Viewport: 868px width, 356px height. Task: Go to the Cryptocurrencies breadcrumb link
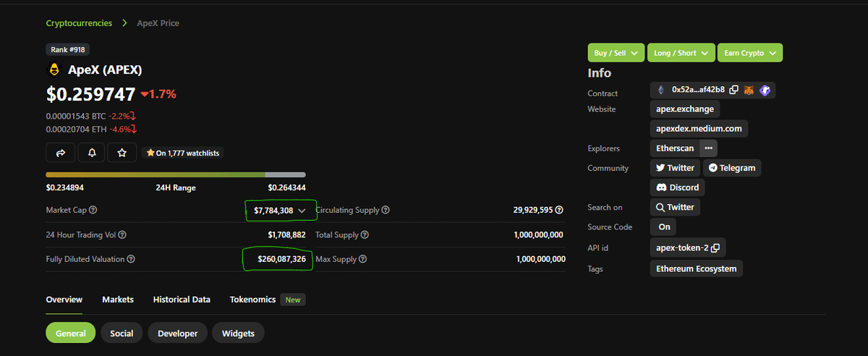[x=79, y=23]
